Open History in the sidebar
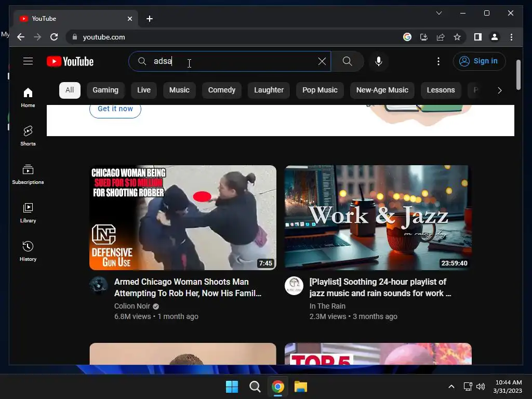Image resolution: width=532 pixels, height=399 pixels. [x=28, y=251]
